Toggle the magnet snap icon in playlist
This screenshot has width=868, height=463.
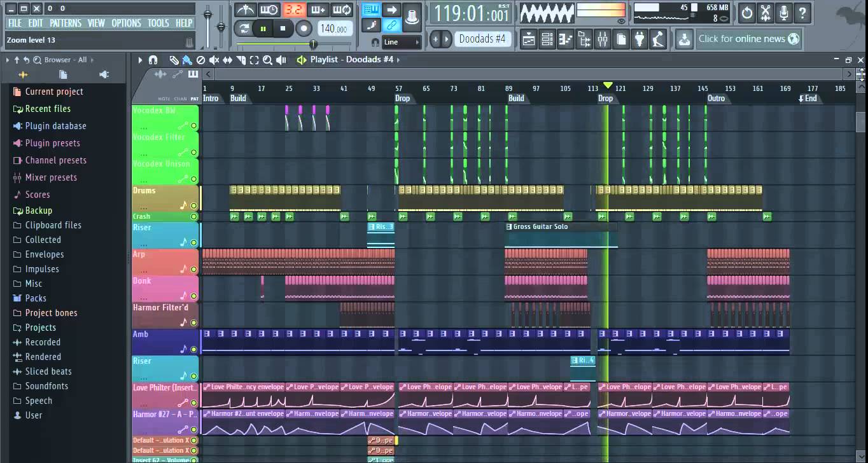click(x=153, y=60)
